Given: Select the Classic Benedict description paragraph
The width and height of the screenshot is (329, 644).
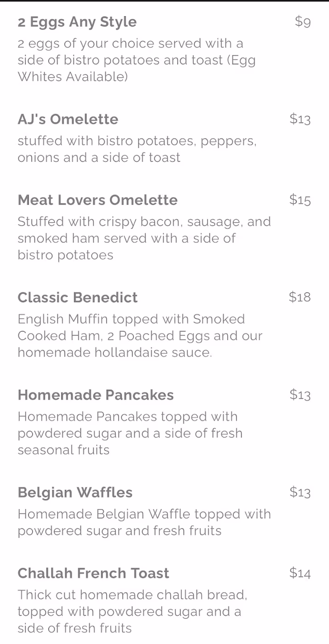Looking at the screenshot, I should [x=140, y=336].
